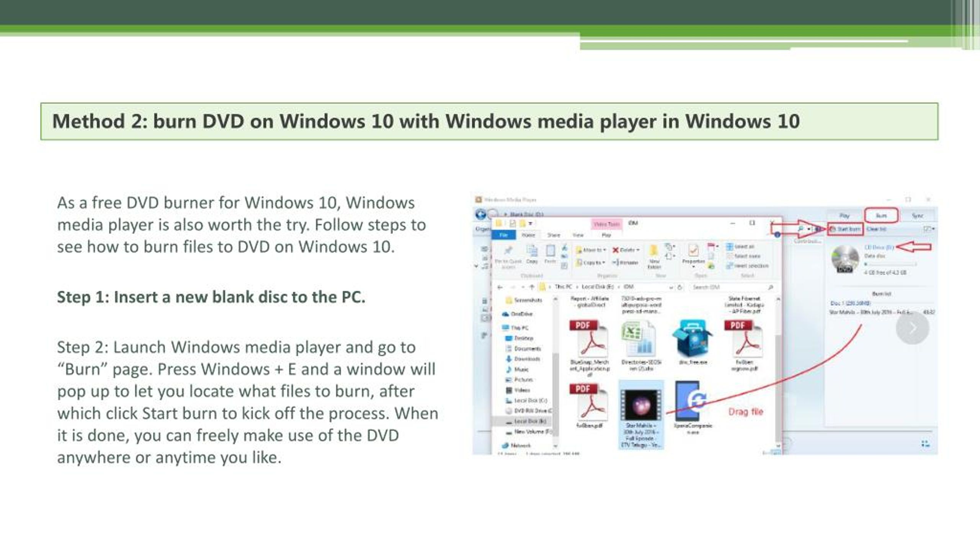Open Desktop in the navigation pane
The height and width of the screenshot is (551, 980).
pos(519,338)
